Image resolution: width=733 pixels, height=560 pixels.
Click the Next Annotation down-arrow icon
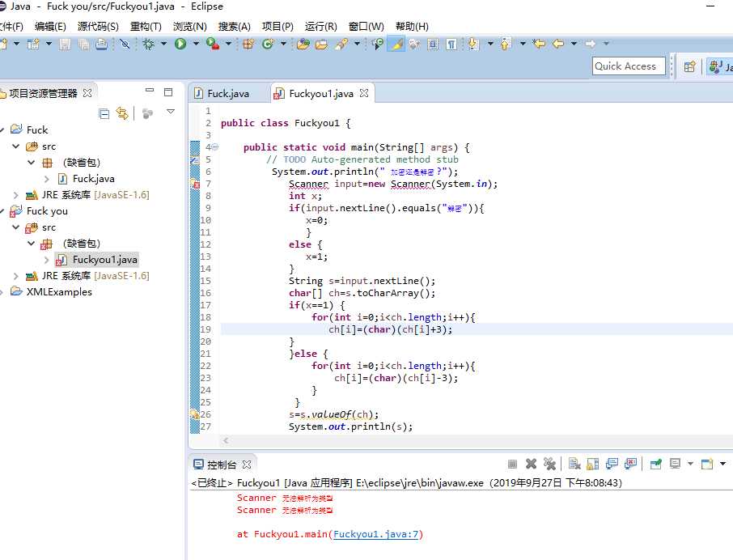473,44
